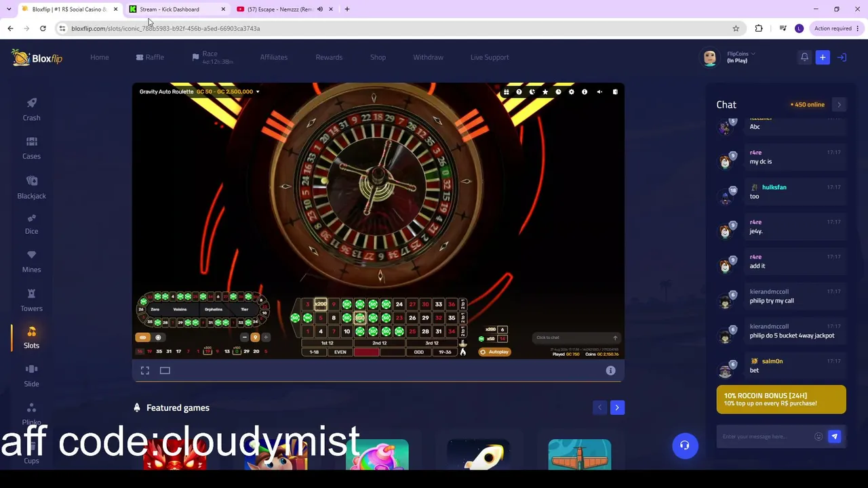
Task: Click the logout icon in header
Action: [842, 58]
